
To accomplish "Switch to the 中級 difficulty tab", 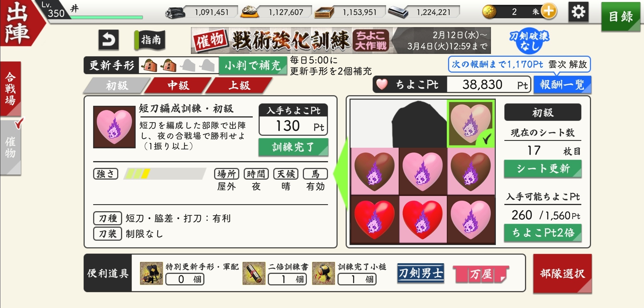I will coord(178,85).
